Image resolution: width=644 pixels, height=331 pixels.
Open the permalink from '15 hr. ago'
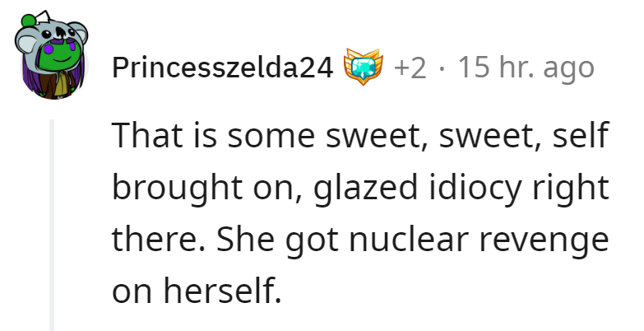(x=526, y=68)
